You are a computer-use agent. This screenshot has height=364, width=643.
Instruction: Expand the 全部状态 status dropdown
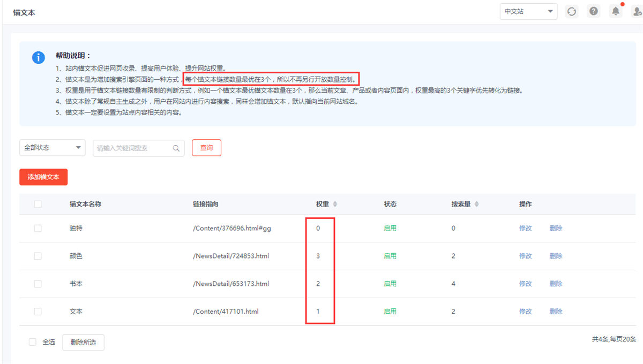[x=52, y=148]
